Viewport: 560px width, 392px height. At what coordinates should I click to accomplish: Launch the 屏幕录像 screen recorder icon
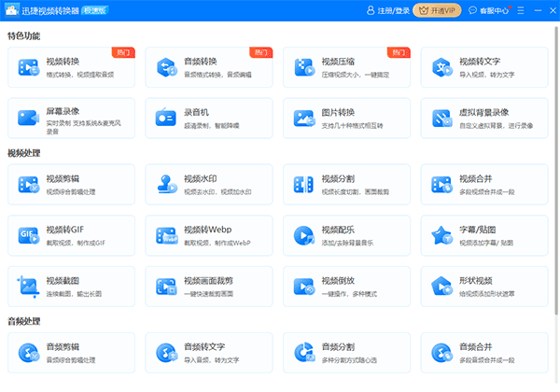coord(28,118)
